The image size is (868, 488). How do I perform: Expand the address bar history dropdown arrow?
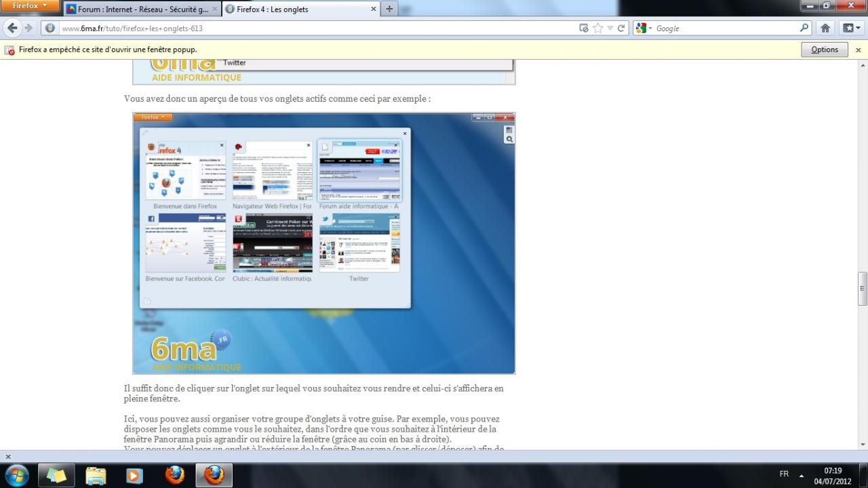tap(610, 28)
